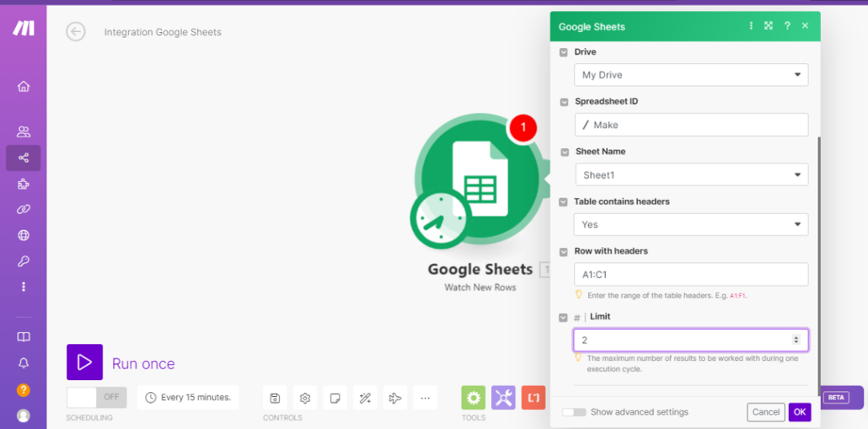The image size is (868, 429).
Task: Open the panel three-dot options menu
Action: 751,26
